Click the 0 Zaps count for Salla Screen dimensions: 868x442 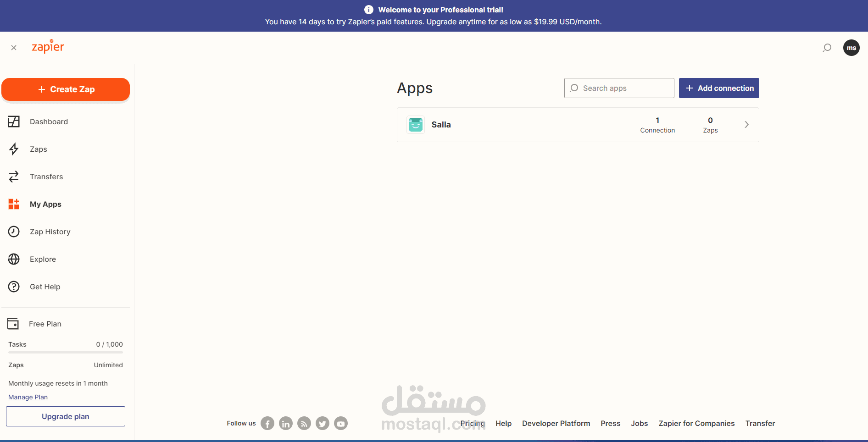pyautogui.click(x=710, y=125)
